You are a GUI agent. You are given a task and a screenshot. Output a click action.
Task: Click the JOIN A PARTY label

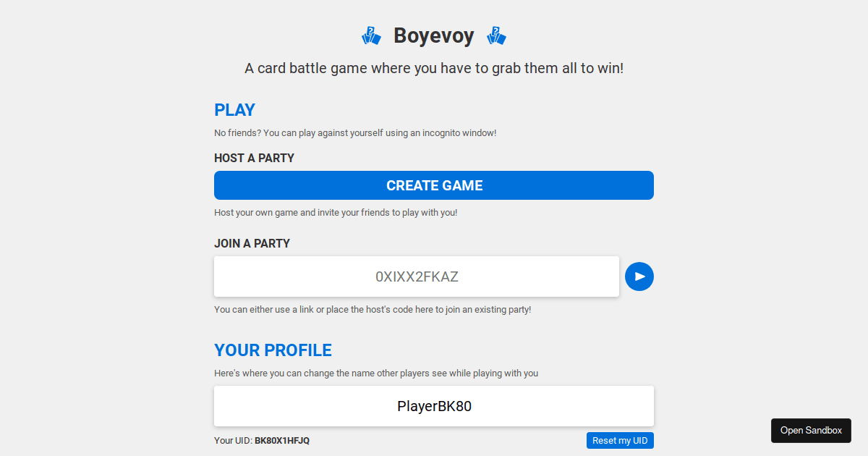[x=252, y=243]
